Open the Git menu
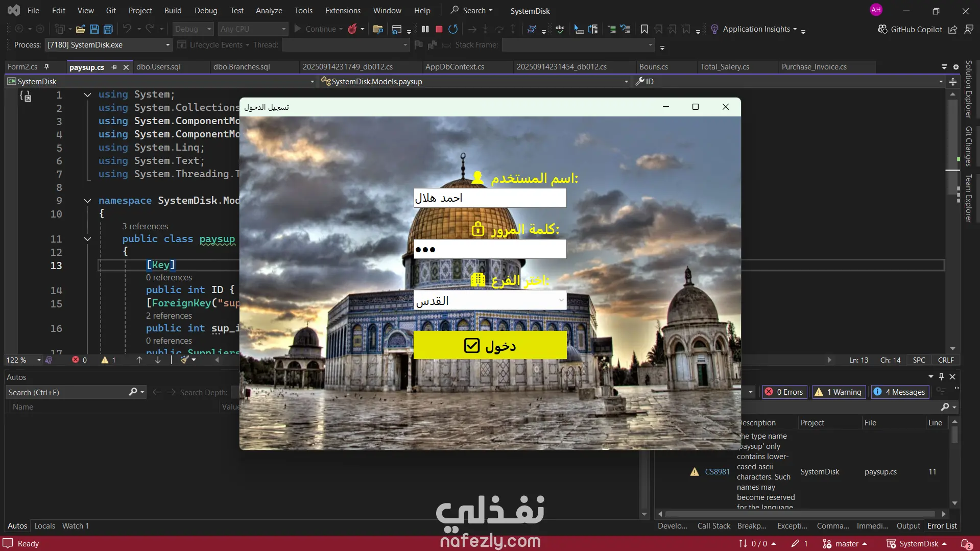Screen dimensions: 980x551 coord(111,10)
